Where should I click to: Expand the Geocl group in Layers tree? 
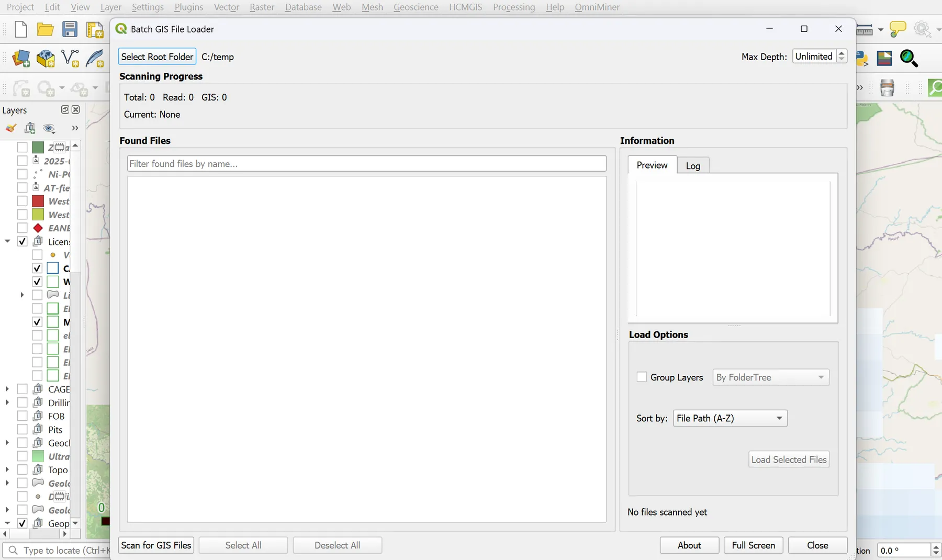click(7, 443)
